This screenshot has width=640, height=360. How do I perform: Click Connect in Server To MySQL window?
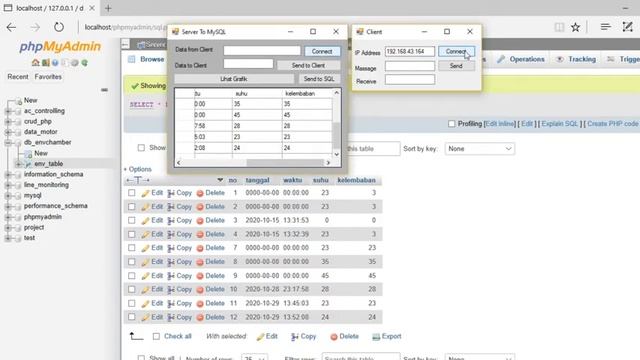[x=322, y=51]
